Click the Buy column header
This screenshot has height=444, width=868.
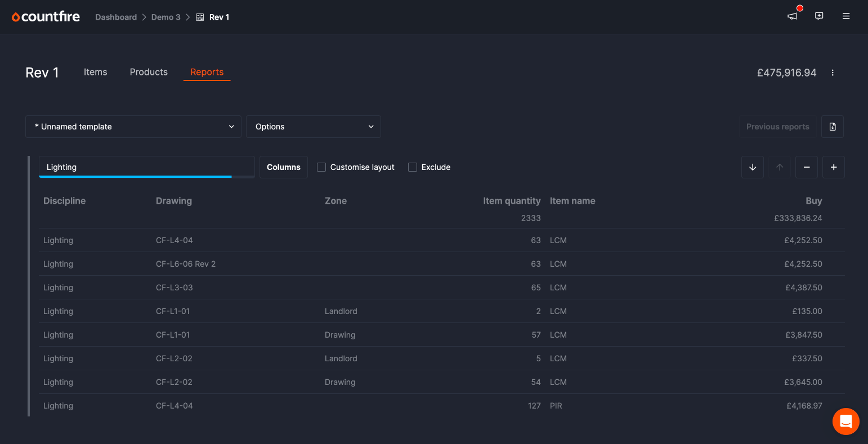coord(814,201)
